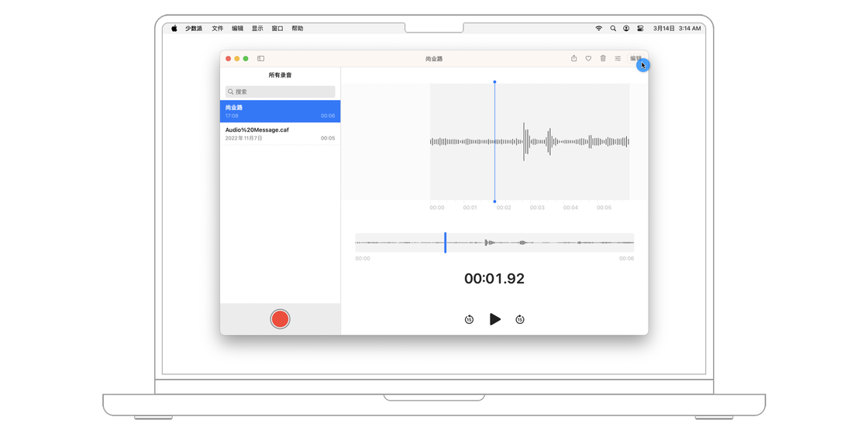The width and height of the screenshot is (868, 434).
Task: Click the 搜索 search field
Action: pyautogui.click(x=280, y=92)
